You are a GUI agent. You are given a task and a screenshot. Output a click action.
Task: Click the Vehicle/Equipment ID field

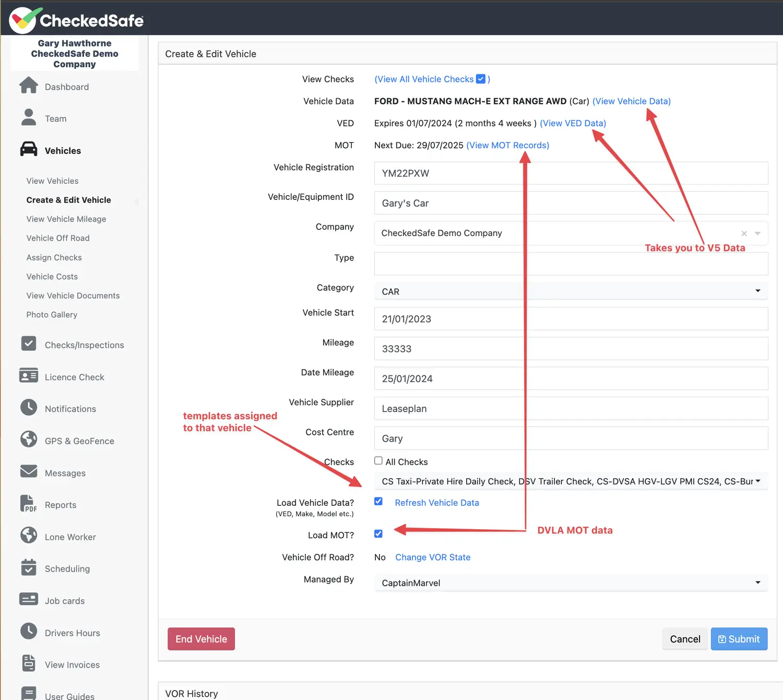pyautogui.click(x=571, y=203)
